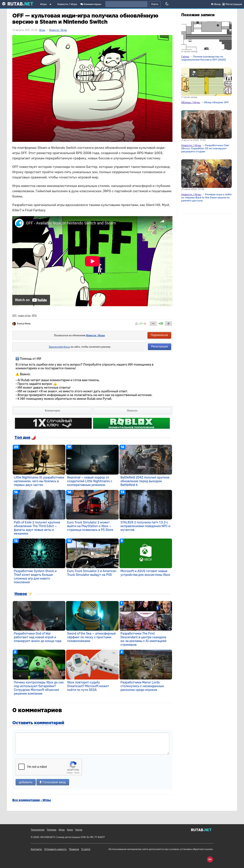This screenshot has height=868, width=244.
Task: Open author avatar of Алиса Минь
Action: 14,324
